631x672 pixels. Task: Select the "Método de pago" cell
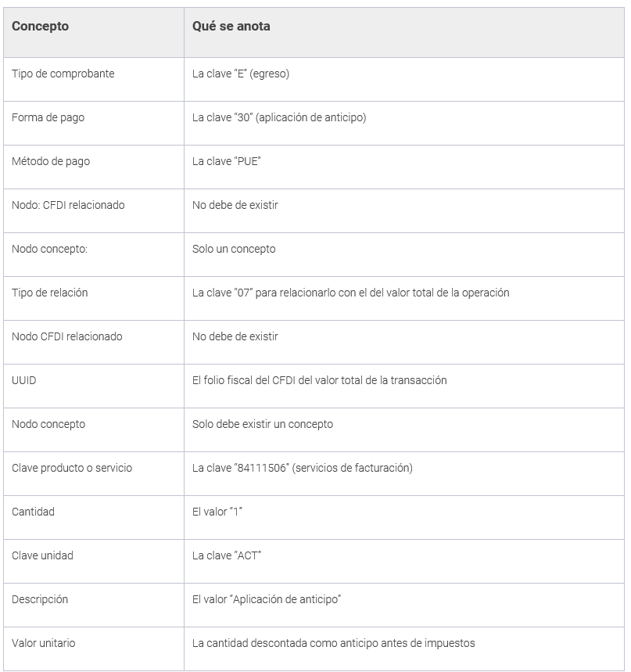pyautogui.click(x=51, y=161)
